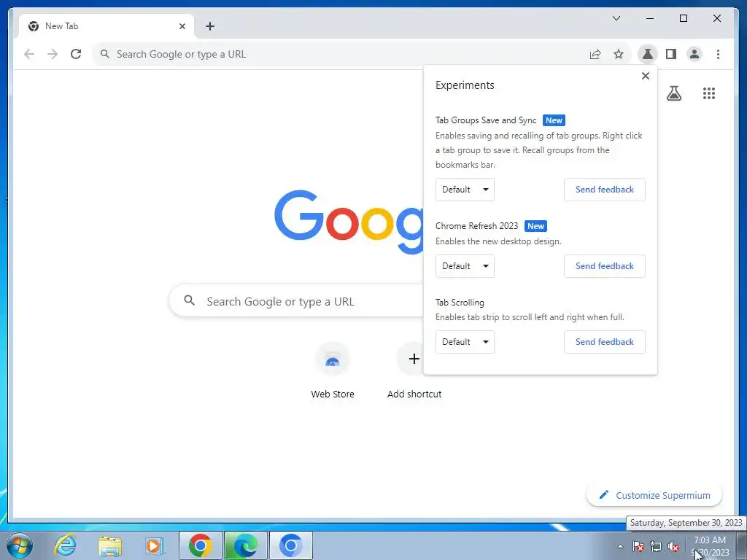Click Customize Supermium button
The width and height of the screenshot is (747, 560).
click(x=654, y=495)
